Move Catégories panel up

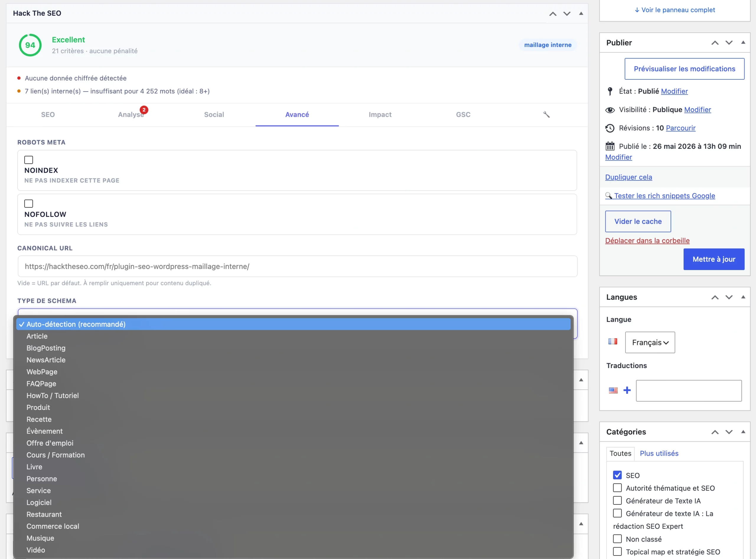click(715, 432)
